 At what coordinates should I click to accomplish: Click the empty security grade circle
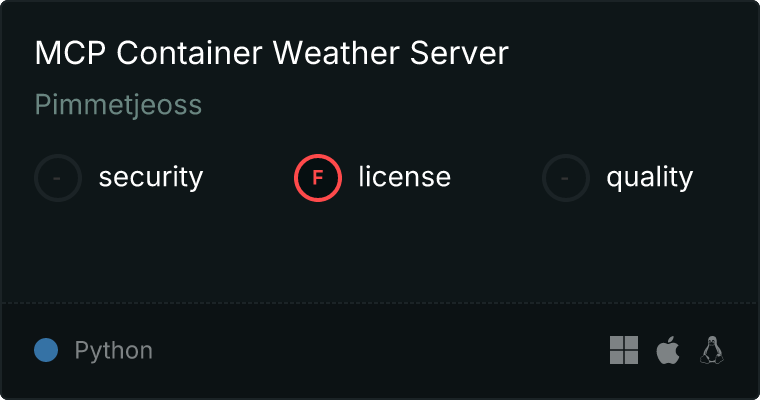point(58,178)
